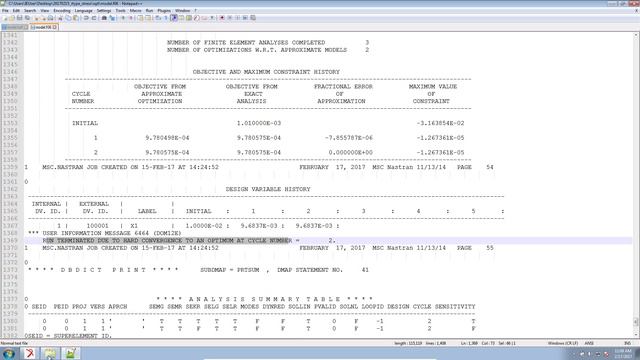640x360 pixels.
Task: Open the View menu
Action: point(45,11)
